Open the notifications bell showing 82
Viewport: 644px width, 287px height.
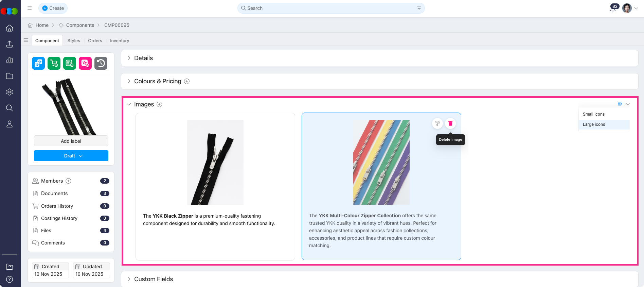[613, 9]
